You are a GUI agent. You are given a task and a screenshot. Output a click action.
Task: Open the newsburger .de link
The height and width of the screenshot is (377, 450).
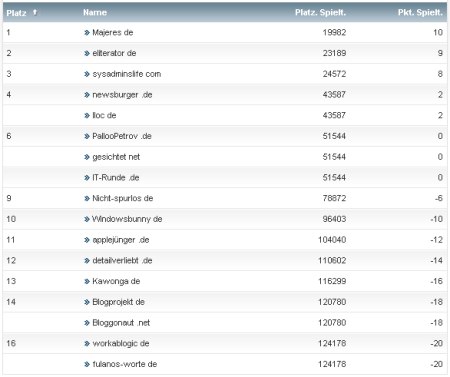122,95
